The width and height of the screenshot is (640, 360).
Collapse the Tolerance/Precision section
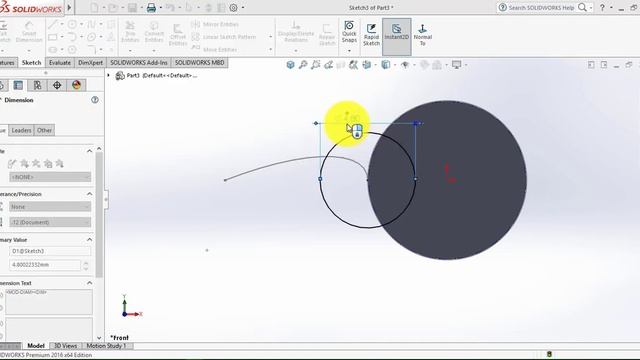(89, 194)
